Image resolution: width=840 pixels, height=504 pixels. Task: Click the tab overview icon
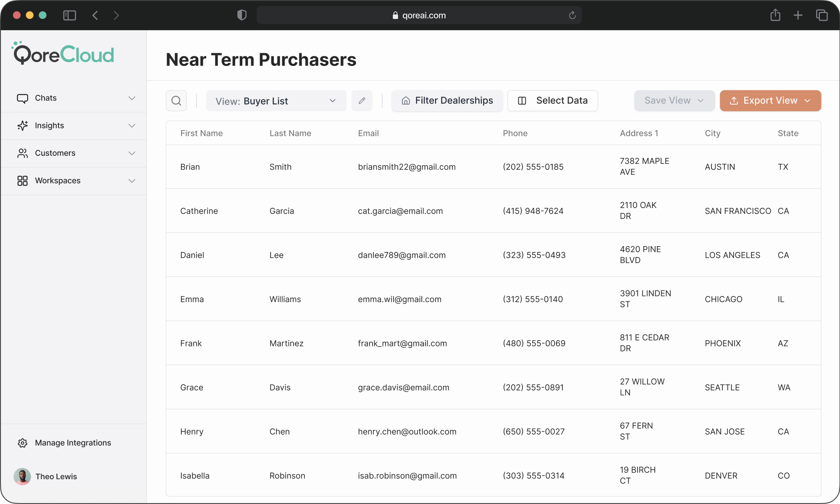[x=822, y=16]
